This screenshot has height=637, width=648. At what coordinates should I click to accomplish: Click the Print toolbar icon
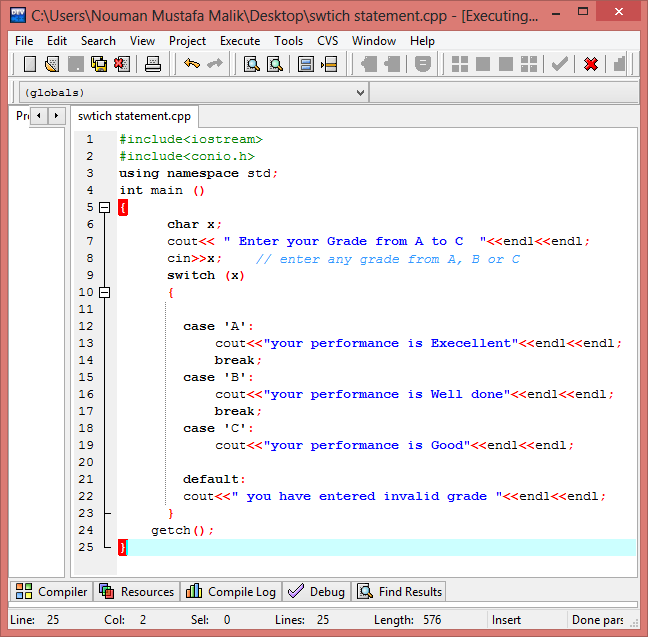[152, 64]
